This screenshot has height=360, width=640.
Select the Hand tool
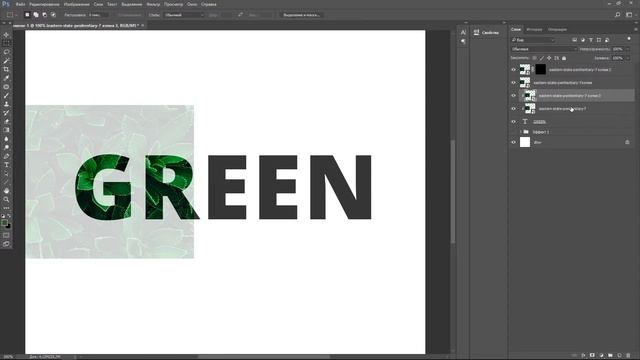tap(6, 191)
